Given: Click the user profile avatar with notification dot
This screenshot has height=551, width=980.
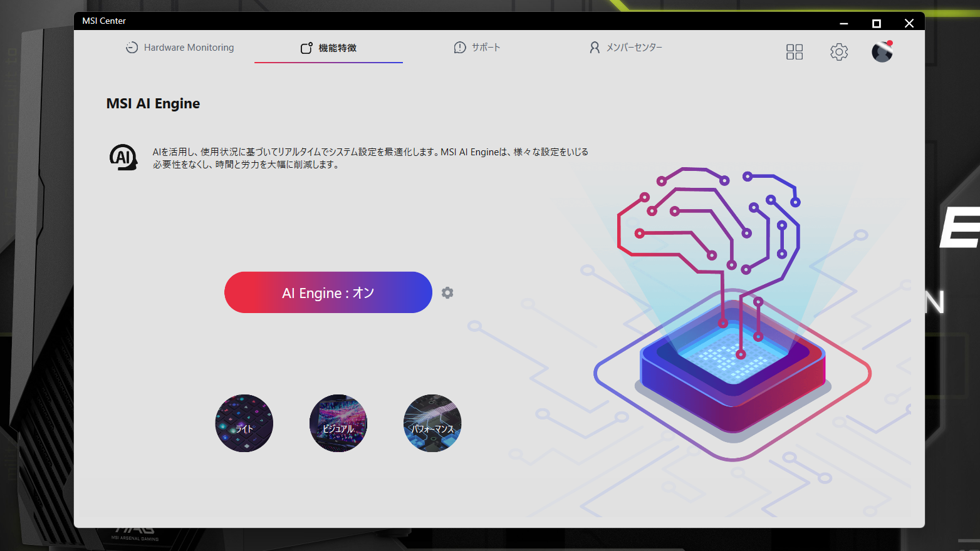Looking at the screenshot, I should point(882,53).
